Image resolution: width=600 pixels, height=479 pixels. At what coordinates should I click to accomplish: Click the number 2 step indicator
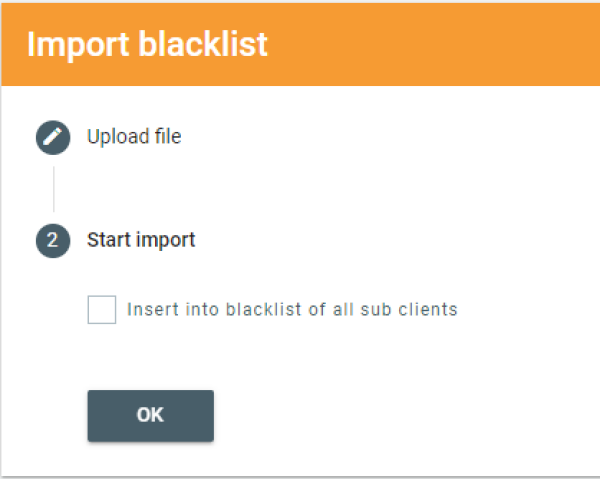pos(53,241)
